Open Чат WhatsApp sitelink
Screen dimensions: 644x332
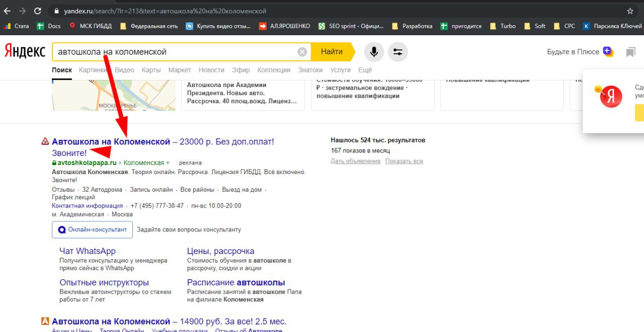tap(88, 251)
